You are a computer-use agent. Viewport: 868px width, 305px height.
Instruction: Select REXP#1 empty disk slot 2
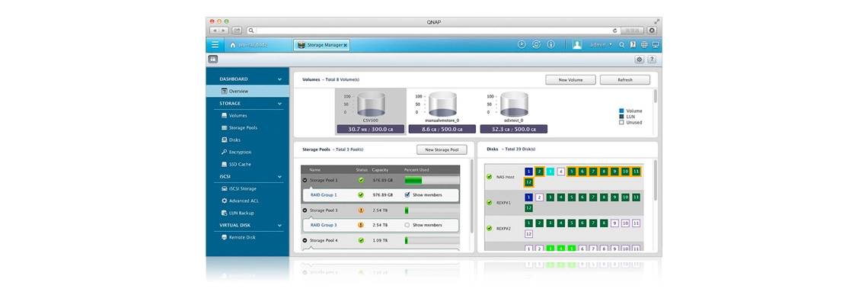click(x=539, y=197)
